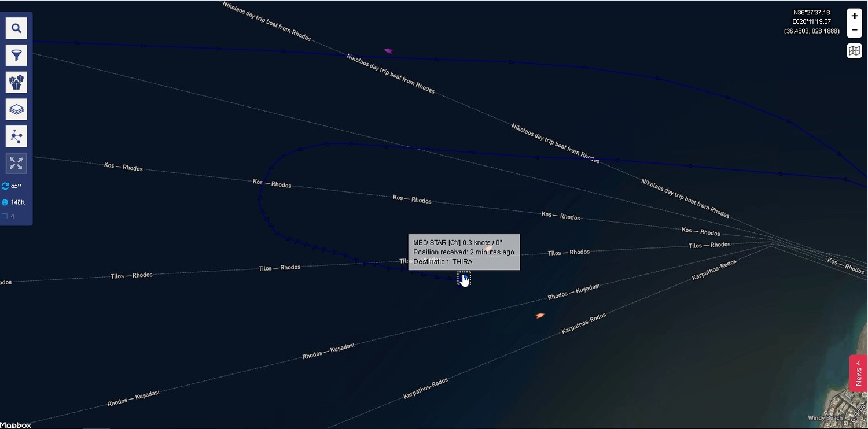Click the coordinates readout display
The width and height of the screenshot is (868, 429).
click(x=811, y=22)
